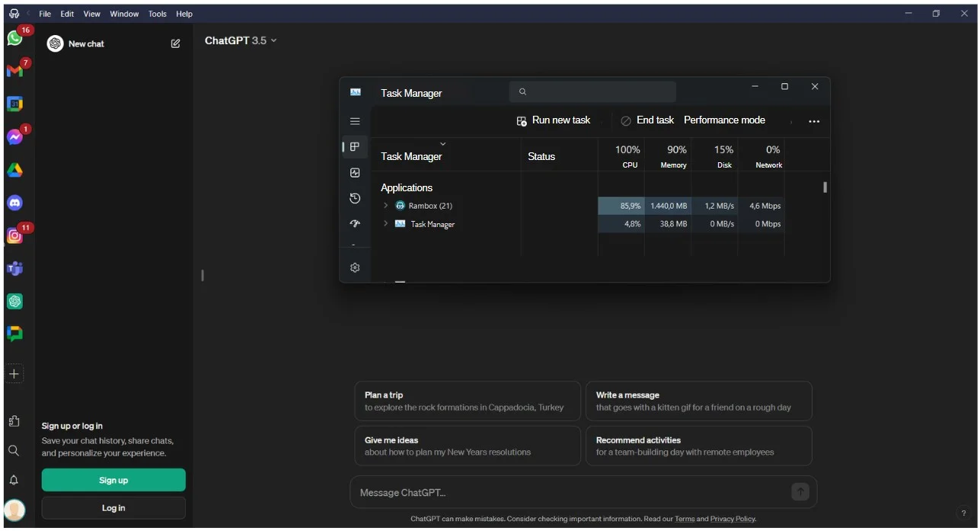Image resolution: width=980 pixels, height=531 pixels.
Task: Open the Tools menu
Action: click(158, 14)
